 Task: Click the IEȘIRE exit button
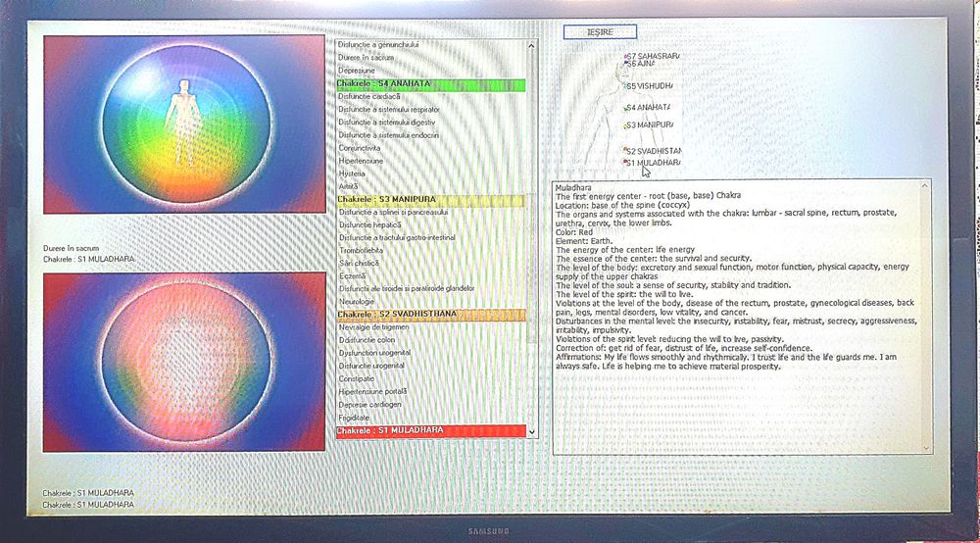click(600, 32)
